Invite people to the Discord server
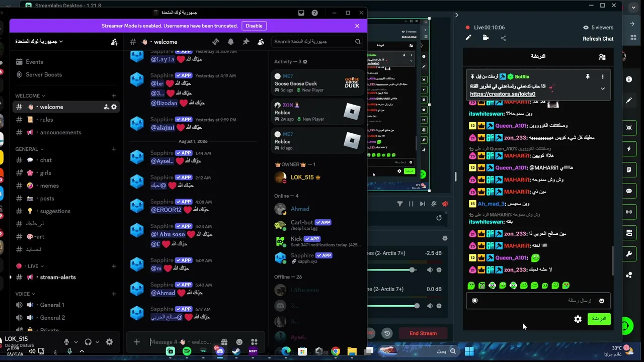 pos(114,42)
